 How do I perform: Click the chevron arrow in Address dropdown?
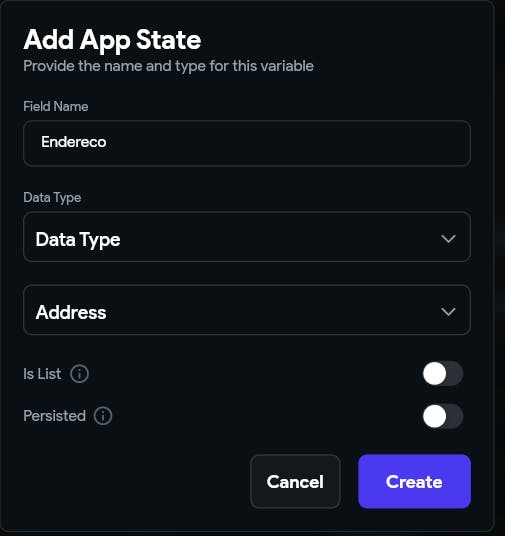pos(448,311)
